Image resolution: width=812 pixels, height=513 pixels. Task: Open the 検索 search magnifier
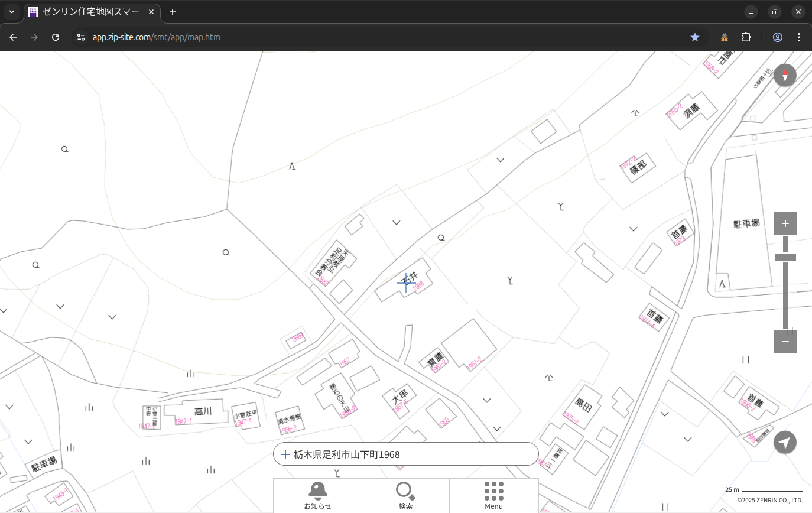point(405,495)
